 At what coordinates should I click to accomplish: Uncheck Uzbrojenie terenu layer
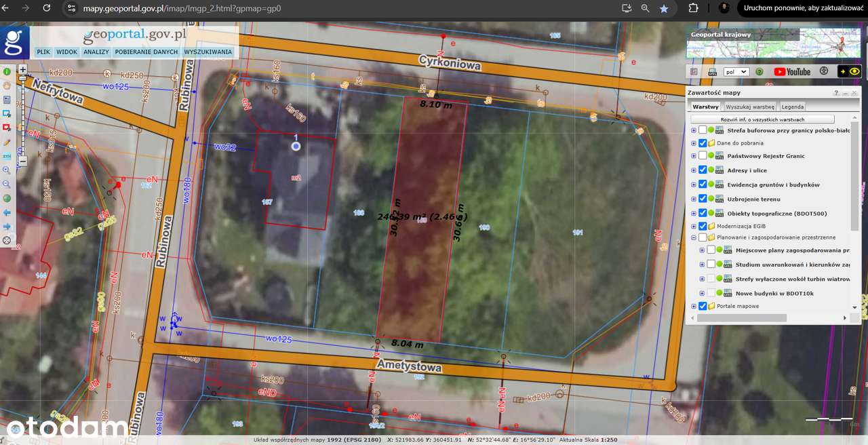tap(703, 199)
